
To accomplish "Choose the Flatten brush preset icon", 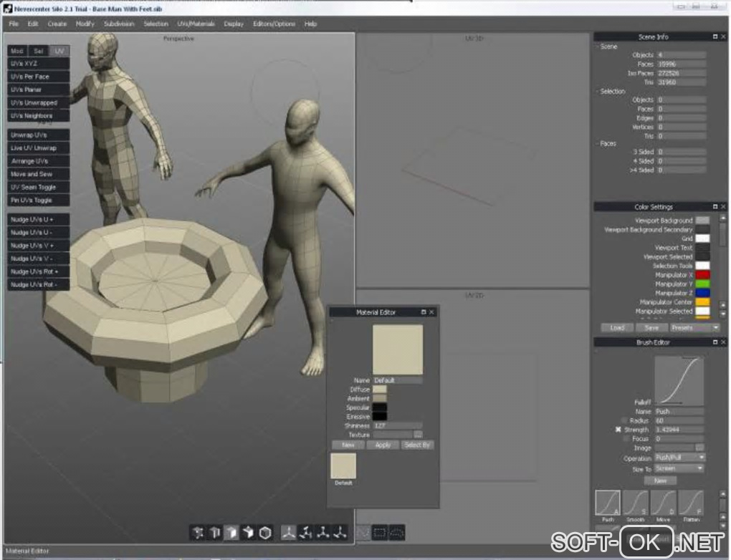I will click(x=690, y=502).
